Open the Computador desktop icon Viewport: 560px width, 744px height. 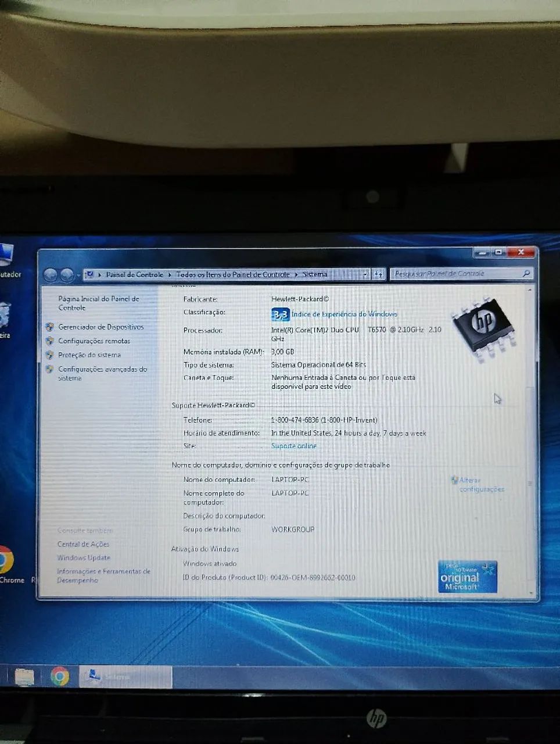pyautogui.click(x=8, y=260)
